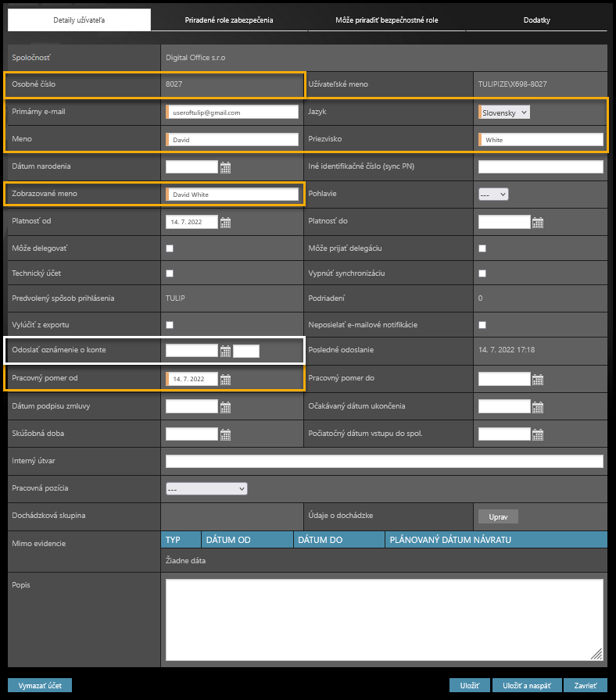Open the Dodatky tab

click(536, 20)
